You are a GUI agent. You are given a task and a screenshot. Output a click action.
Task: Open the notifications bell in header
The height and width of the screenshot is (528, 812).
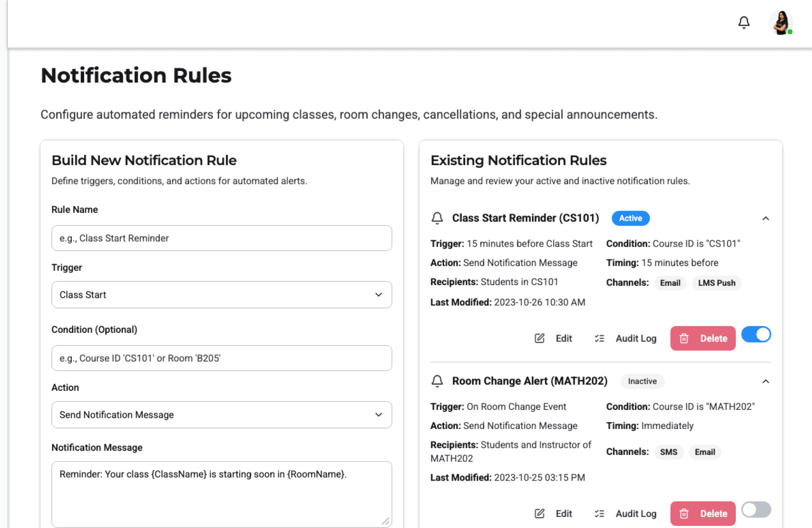pyautogui.click(x=743, y=22)
